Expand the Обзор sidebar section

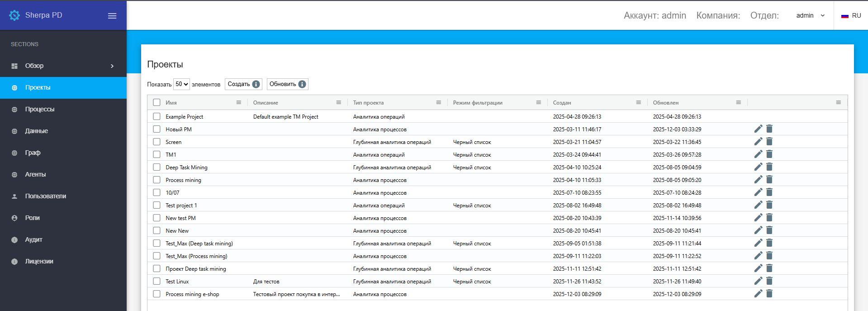coord(63,66)
